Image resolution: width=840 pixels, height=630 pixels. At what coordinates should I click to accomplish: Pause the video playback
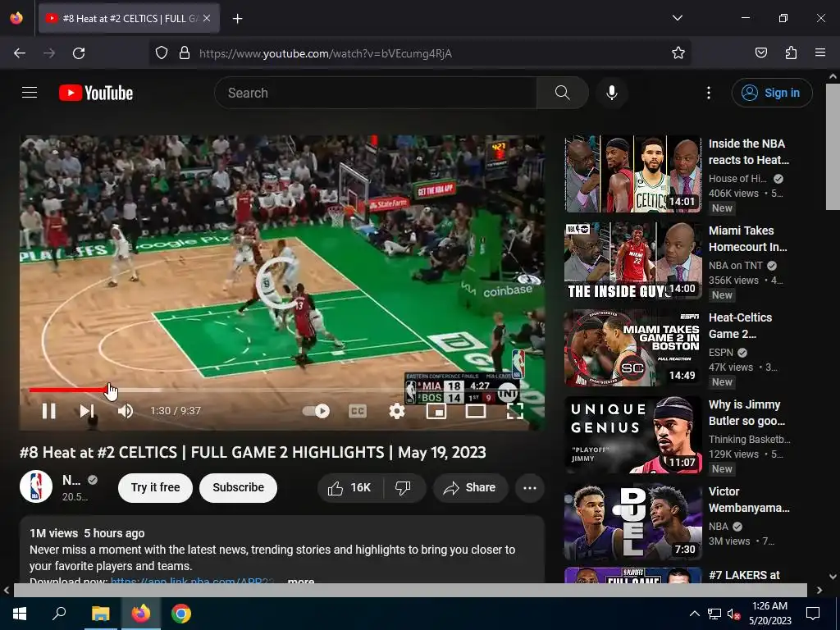(x=48, y=411)
